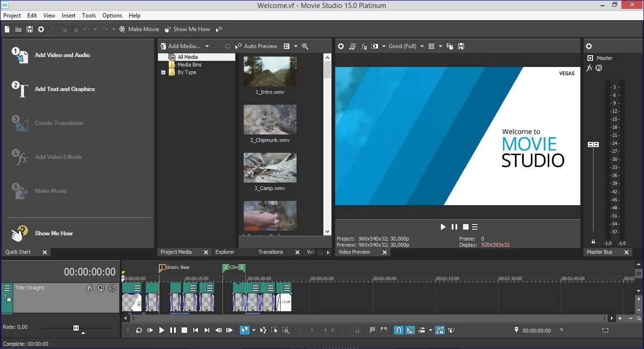Viewport: 644px width, 349px height.
Task: Open Video Preview properties gear icon
Action: (340, 46)
